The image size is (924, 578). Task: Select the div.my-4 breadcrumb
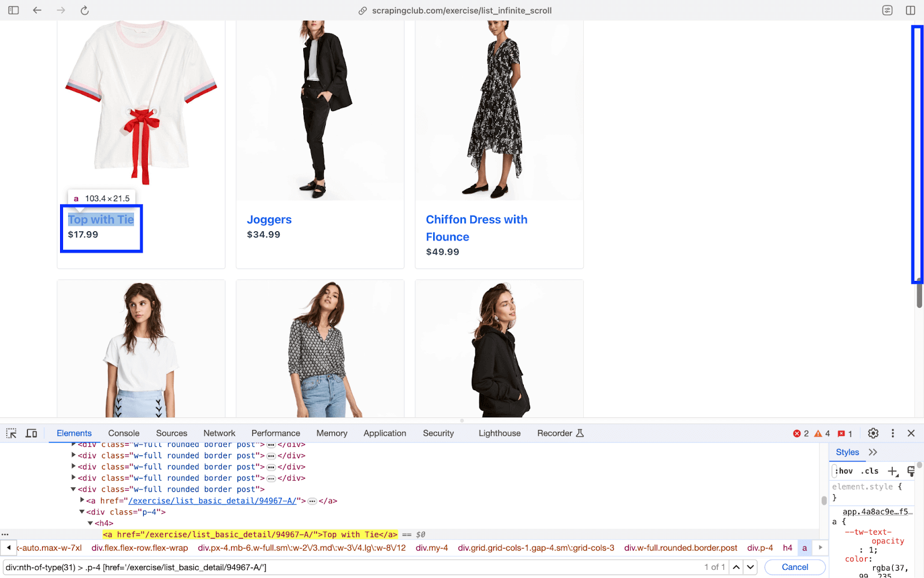432,548
